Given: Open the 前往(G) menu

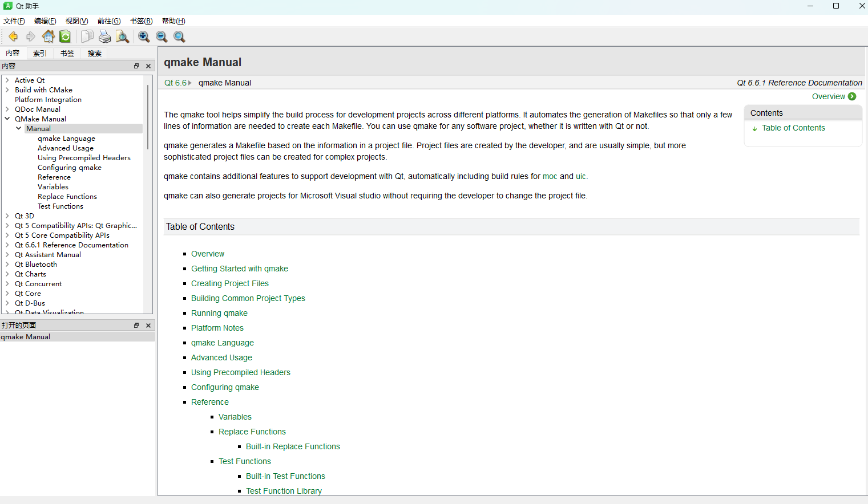Looking at the screenshot, I should click(109, 21).
